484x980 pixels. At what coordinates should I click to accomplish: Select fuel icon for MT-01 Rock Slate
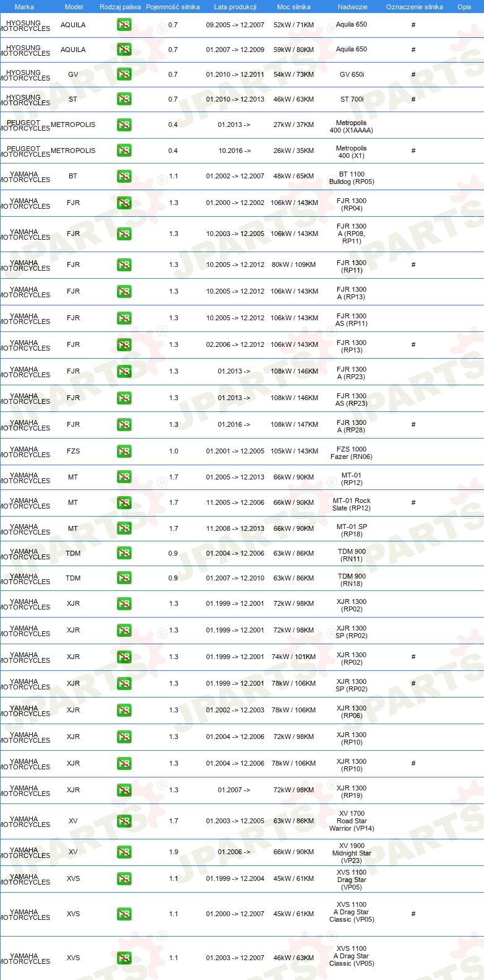(x=124, y=503)
